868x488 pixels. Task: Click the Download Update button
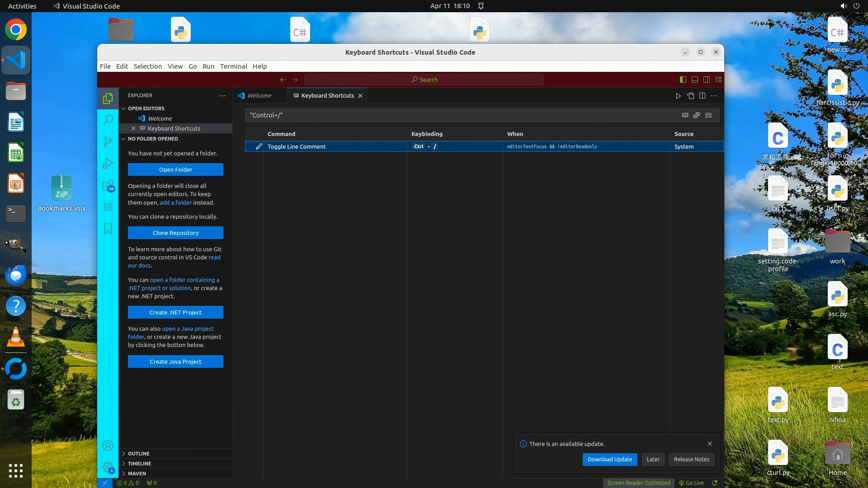[609, 459]
